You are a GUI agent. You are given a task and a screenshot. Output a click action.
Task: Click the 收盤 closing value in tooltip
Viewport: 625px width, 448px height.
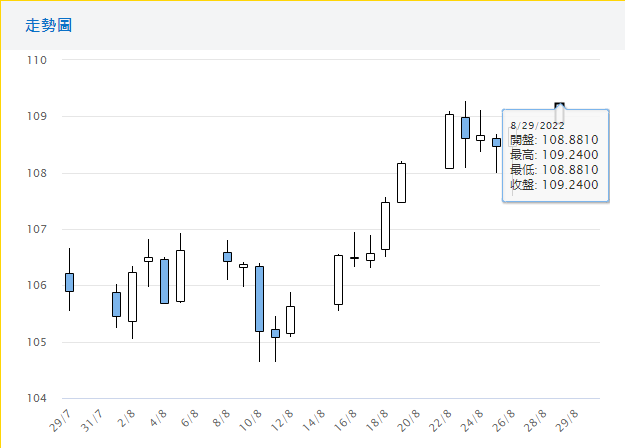(x=554, y=184)
